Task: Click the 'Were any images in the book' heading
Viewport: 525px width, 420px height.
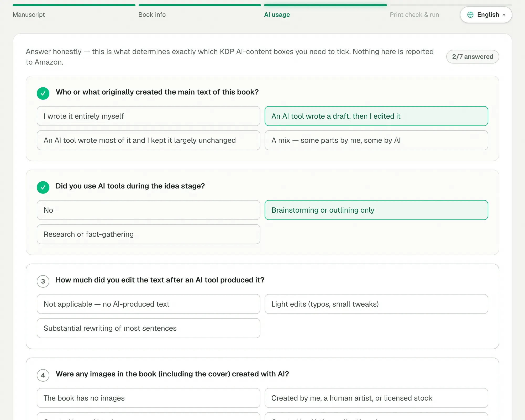Action: point(172,374)
